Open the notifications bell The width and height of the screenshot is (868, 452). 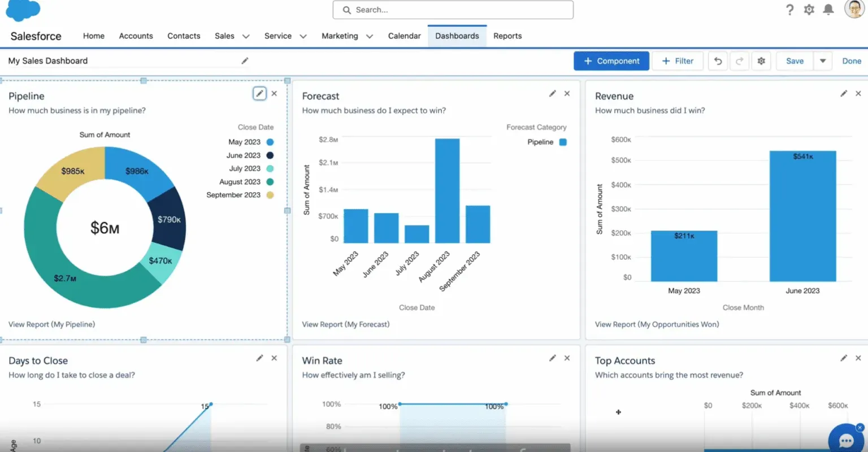828,10
